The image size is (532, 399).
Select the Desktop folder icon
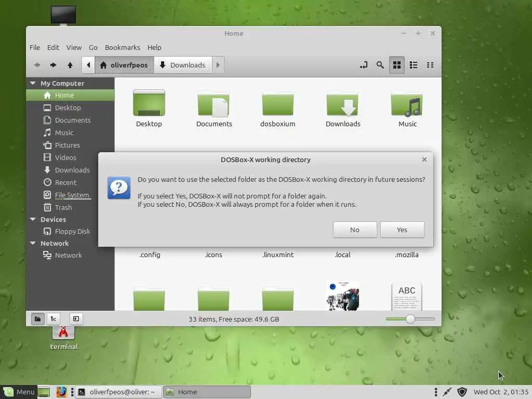click(x=149, y=103)
